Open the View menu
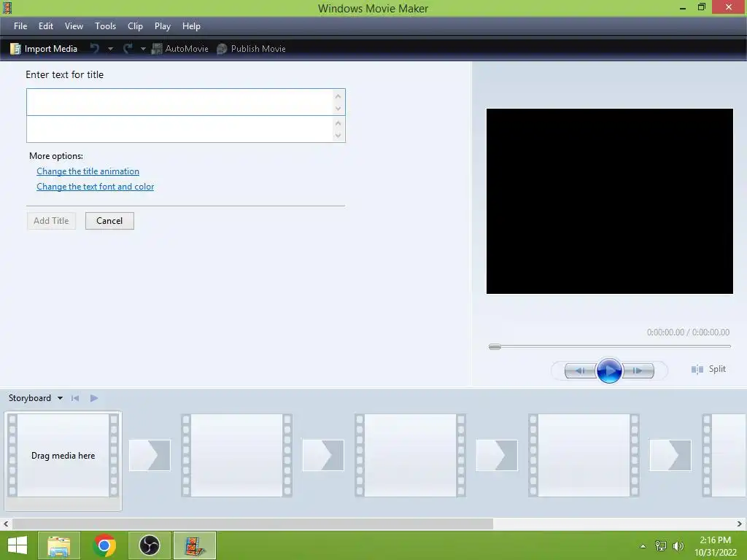The height and width of the screenshot is (560, 747). click(74, 26)
